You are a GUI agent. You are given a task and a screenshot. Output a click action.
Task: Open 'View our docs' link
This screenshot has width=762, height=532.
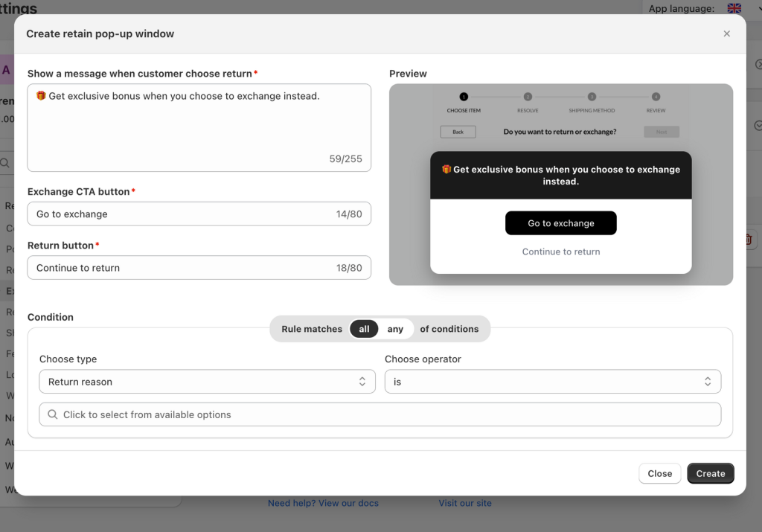click(x=348, y=503)
